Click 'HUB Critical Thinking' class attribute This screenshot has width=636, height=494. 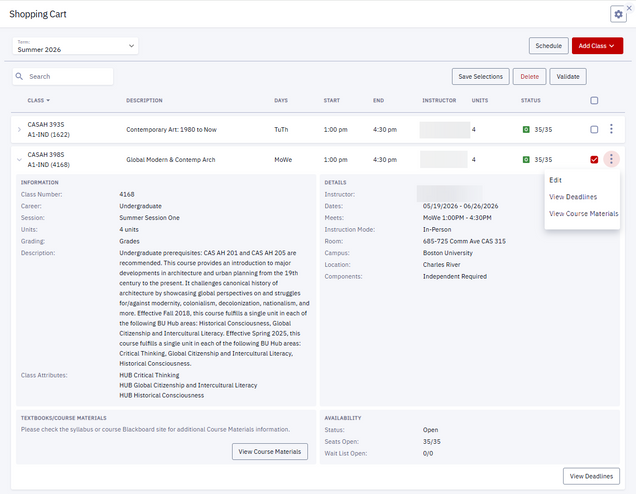[149, 375]
